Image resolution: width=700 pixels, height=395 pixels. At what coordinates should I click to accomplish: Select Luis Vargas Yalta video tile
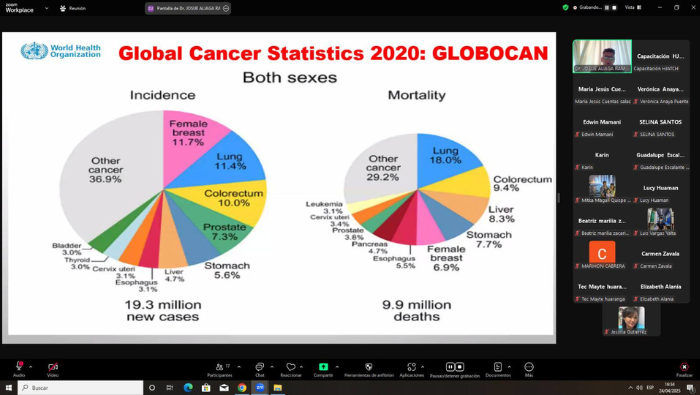click(660, 221)
